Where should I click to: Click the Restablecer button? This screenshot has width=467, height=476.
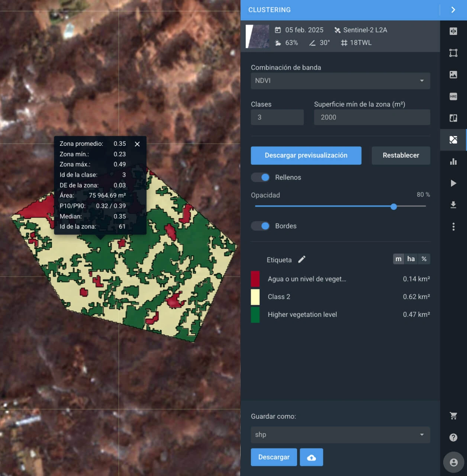(x=400, y=155)
